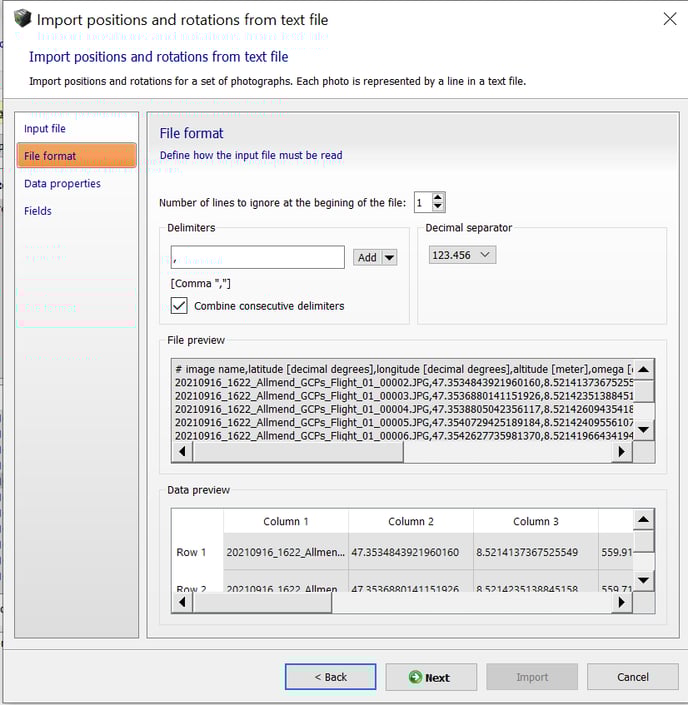Click the green arrow icon on Next

[415, 677]
